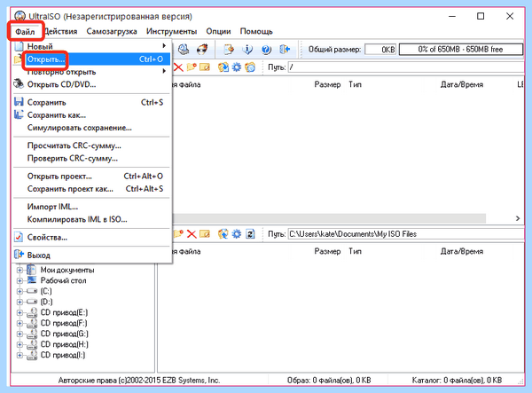Image resolution: width=532 pixels, height=393 pixels.
Task: Click the compress ISO toolbar icon
Action: click(229, 50)
